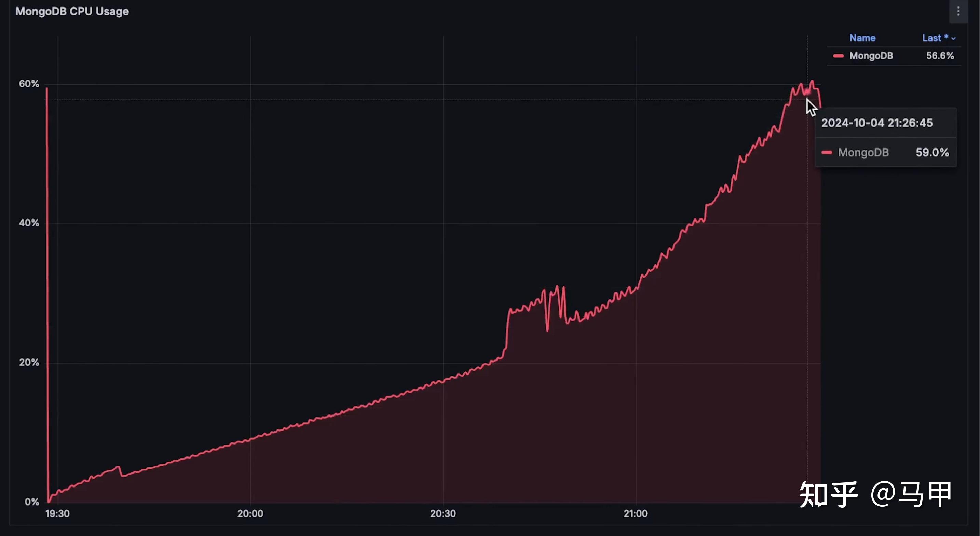
Task: Click the 60% label on y-axis
Action: tap(29, 84)
